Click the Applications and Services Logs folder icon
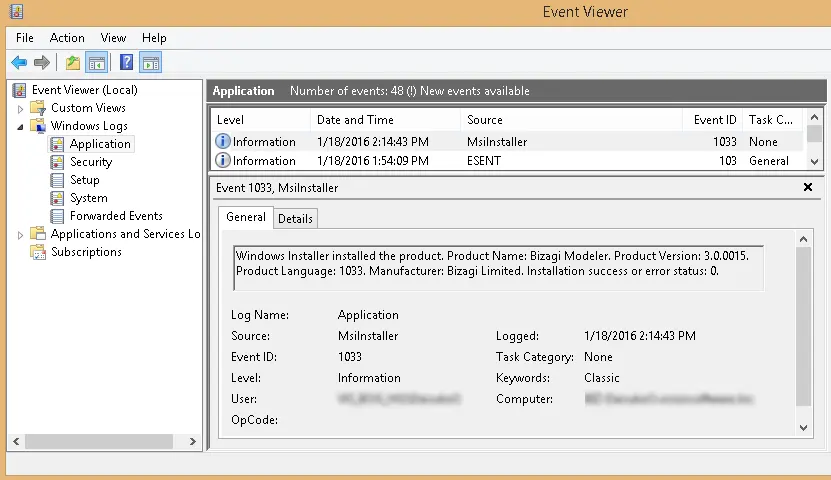831x480 pixels. (x=38, y=234)
